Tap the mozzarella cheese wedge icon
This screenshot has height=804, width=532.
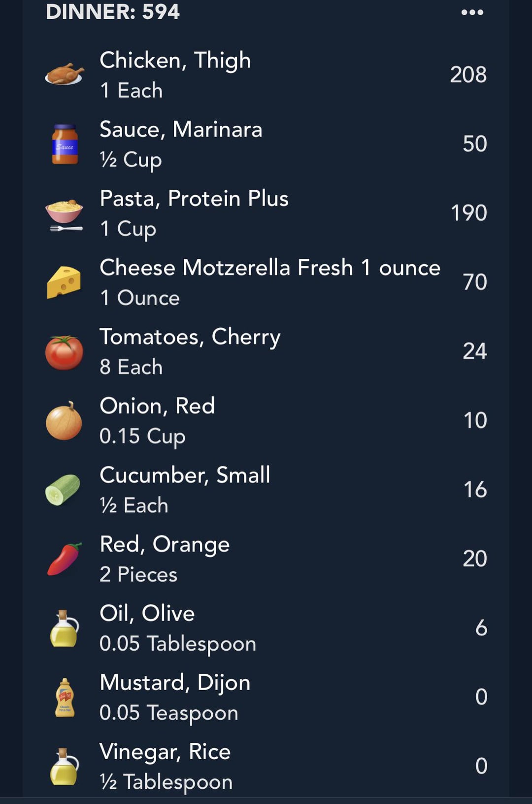(64, 282)
